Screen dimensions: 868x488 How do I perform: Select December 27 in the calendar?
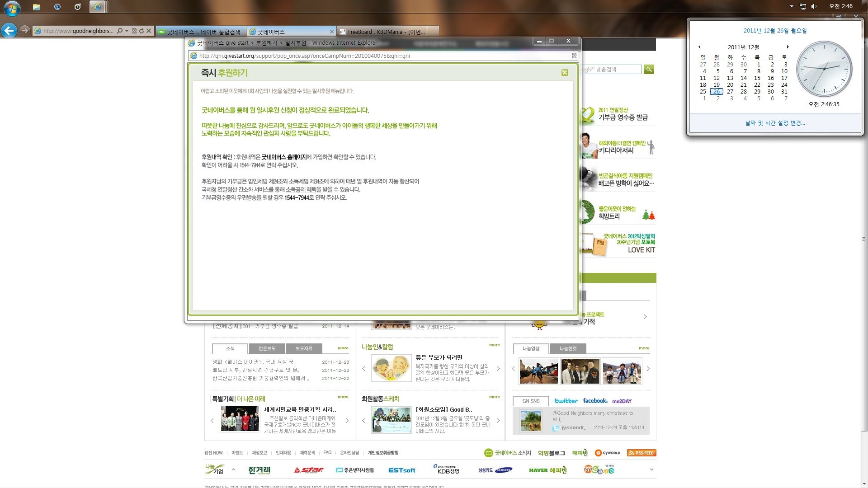click(730, 91)
